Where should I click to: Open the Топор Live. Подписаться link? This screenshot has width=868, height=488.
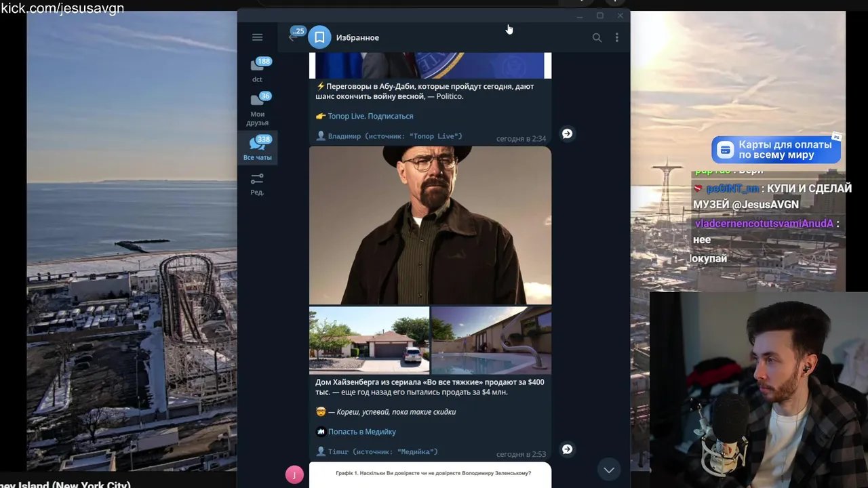[370, 116]
